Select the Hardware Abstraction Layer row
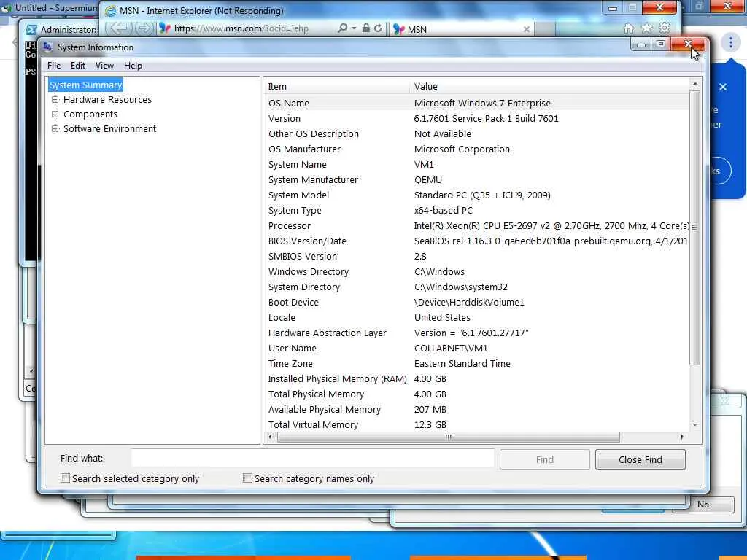This screenshot has height=560, width=747. click(477, 332)
